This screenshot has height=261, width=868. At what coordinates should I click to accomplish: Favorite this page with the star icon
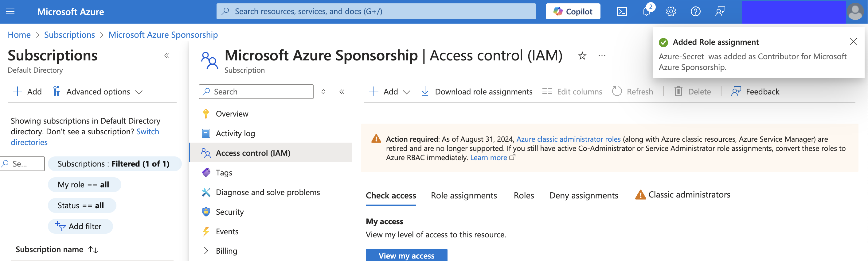582,56
